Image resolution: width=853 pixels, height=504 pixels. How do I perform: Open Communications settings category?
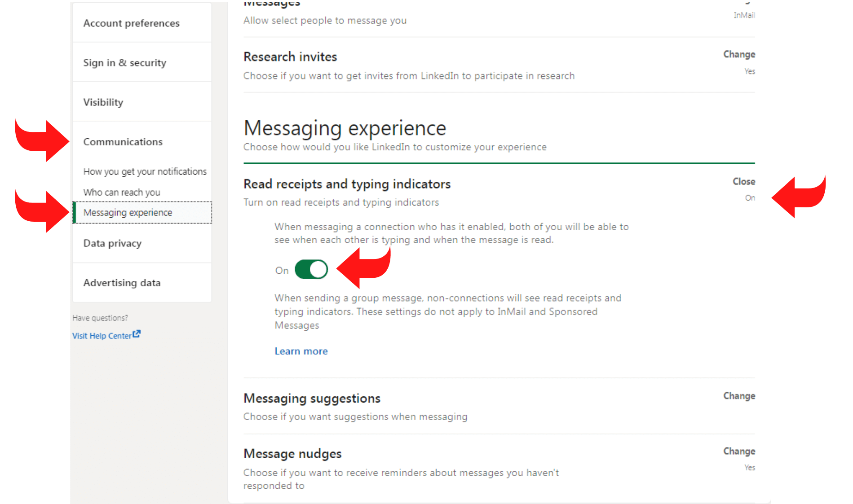(123, 142)
